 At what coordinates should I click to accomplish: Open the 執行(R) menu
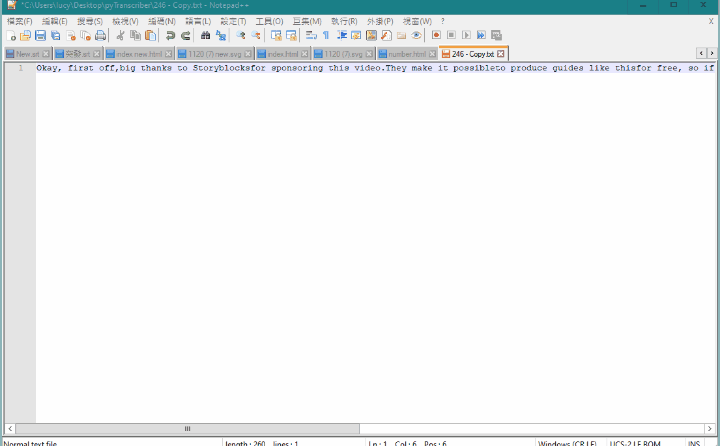pyautogui.click(x=344, y=21)
